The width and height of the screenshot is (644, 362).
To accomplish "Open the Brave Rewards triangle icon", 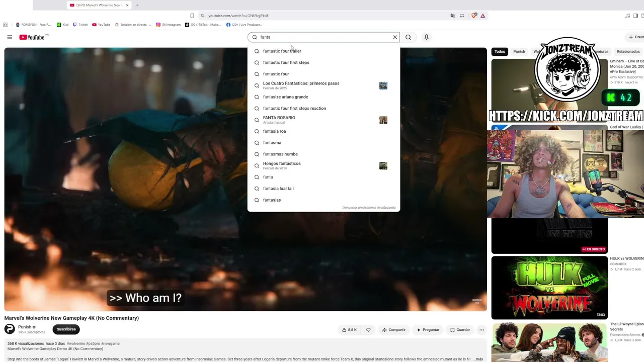I will 482,16.
